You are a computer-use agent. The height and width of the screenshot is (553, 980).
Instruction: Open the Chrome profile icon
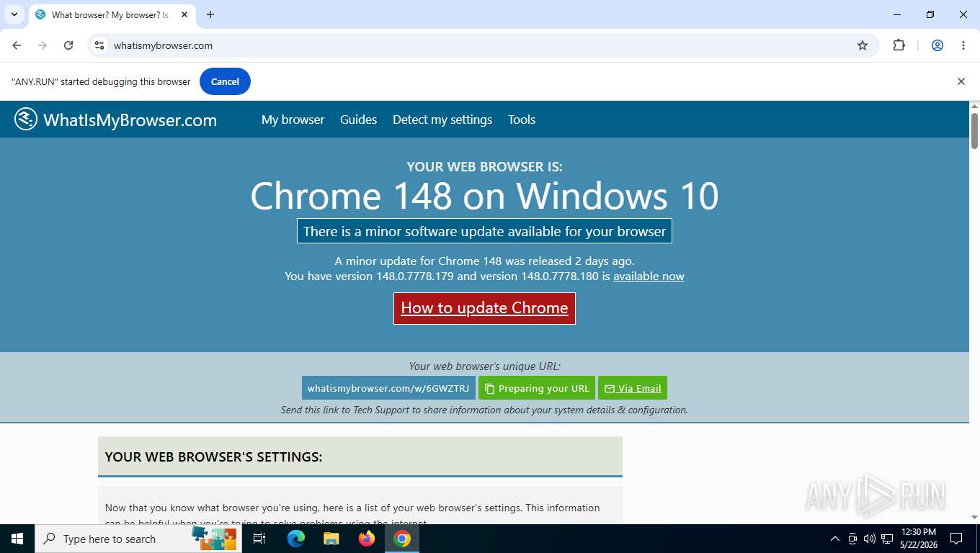(937, 45)
